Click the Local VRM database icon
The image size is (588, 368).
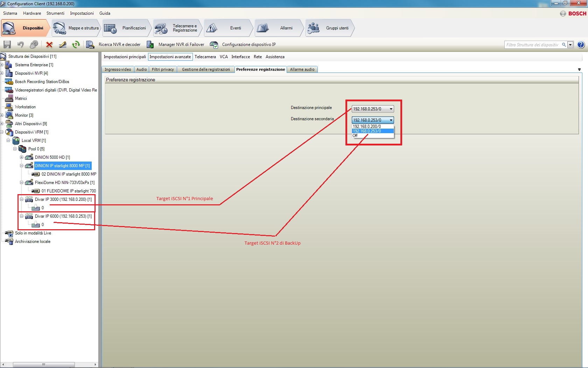coord(16,141)
